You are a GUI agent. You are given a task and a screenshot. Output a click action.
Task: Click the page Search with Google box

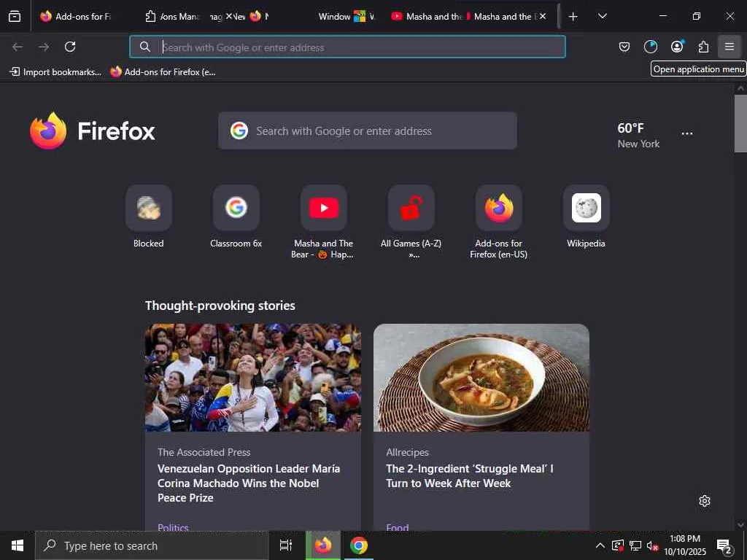pos(368,131)
